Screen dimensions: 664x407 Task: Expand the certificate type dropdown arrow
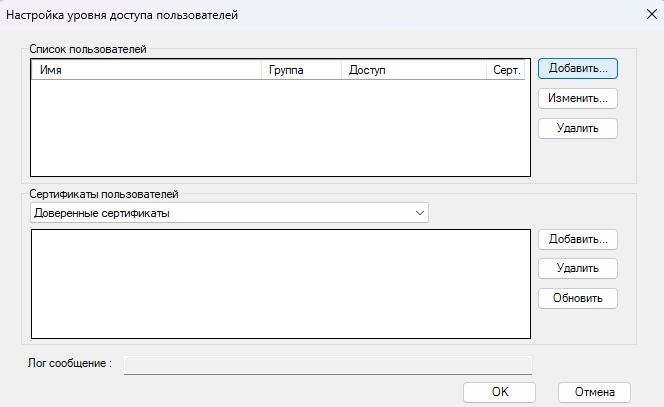(x=418, y=213)
